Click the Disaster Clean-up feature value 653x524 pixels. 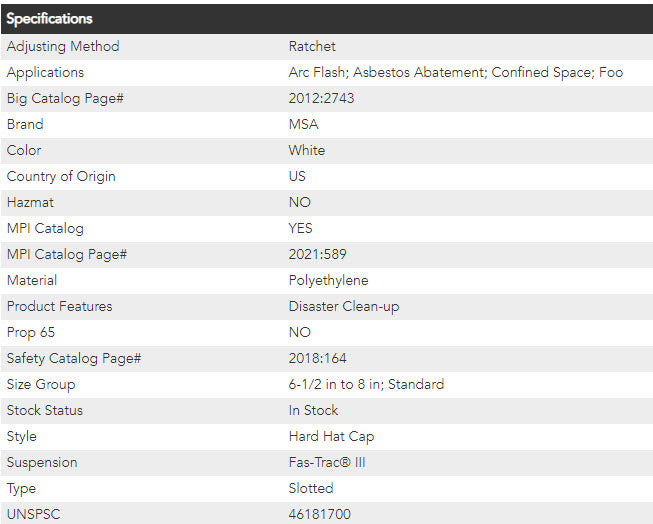343,306
